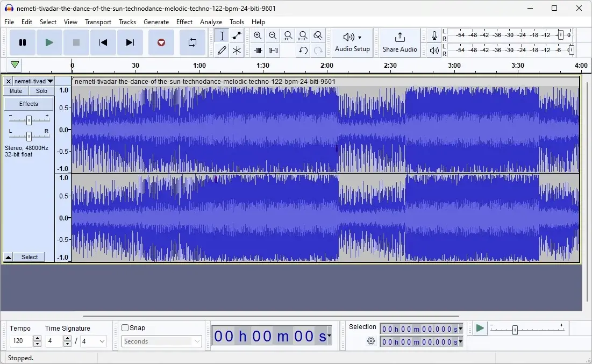Open the Help menu
The image size is (592, 364).
[x=258, y=22]
